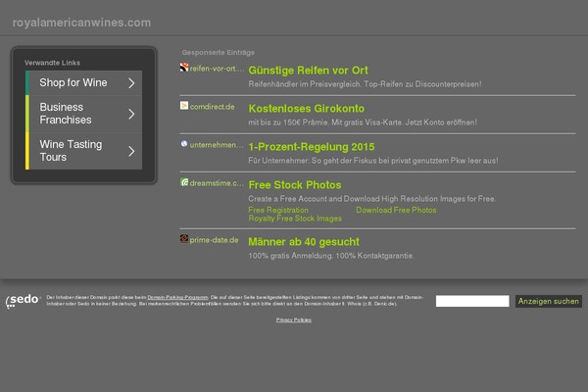The image size is (588, 392).
Task: Click the reifen-vor-ort favicon
Action: point(184,68)
